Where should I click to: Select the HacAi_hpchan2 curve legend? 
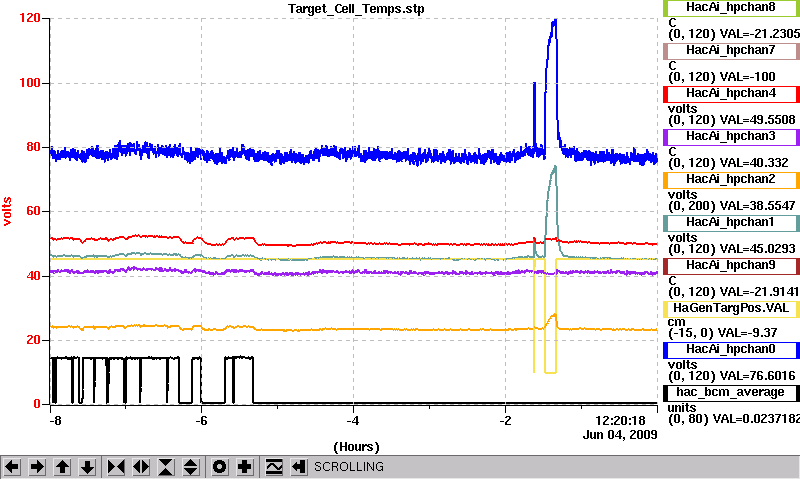731,180
